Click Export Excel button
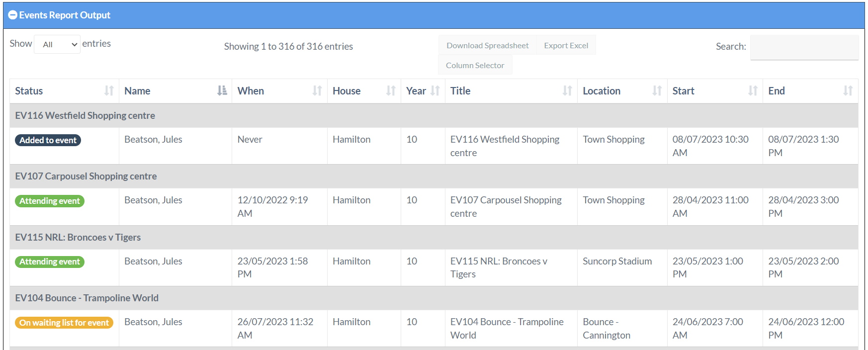868x350 pixels. pos(566,45)
